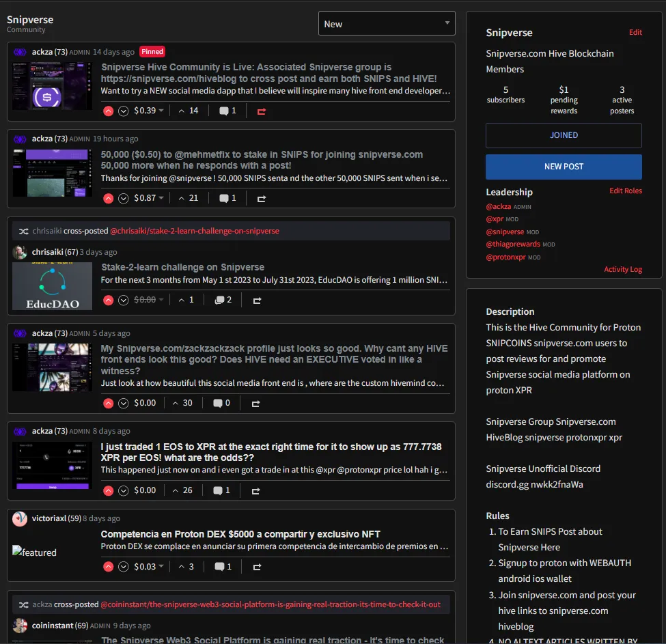
Task: Downvote the Competencia en Proton DEX post
Action: [x=123, y=567]
